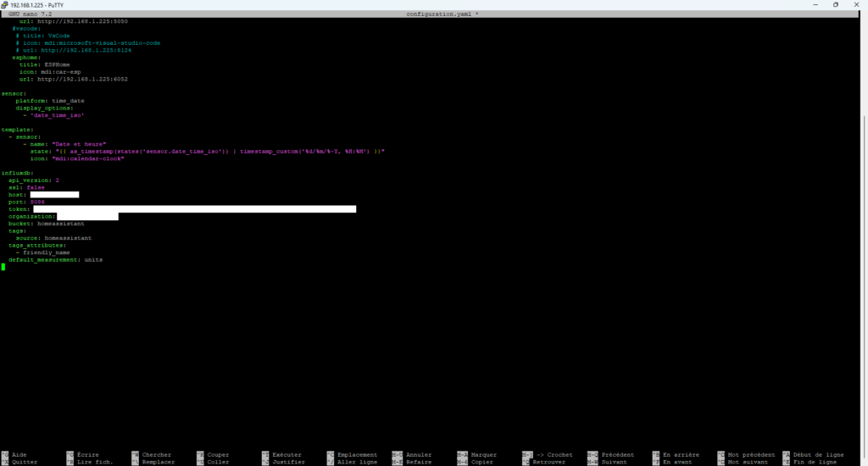Click the 'mdi:microsoft-visual-studio-code' icon line
This screenshot has height=466, width=868.
88,43
